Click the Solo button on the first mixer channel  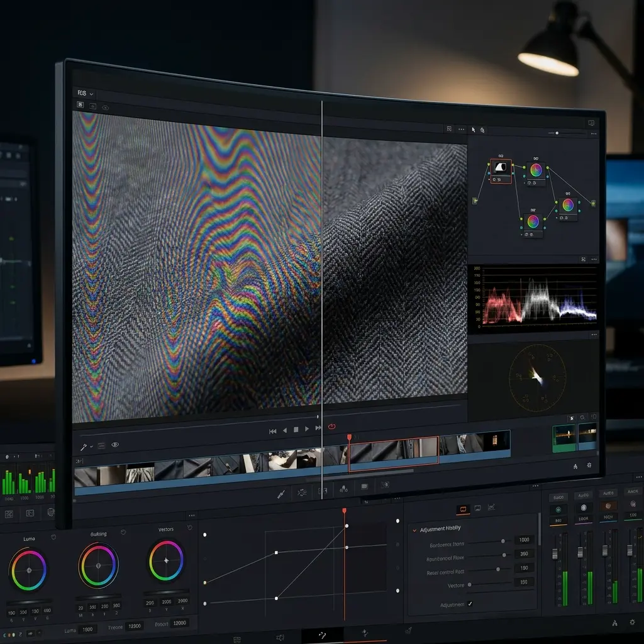click(x=558, y=497)
